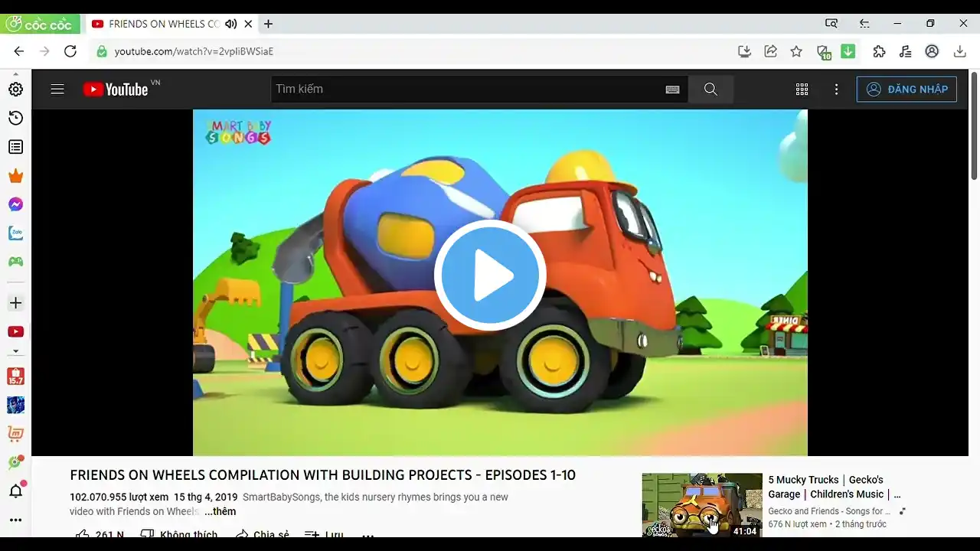The image size is (980, 551).
Task: Click the back-arrow icon in the title bar
Action: tap(864, 24)
